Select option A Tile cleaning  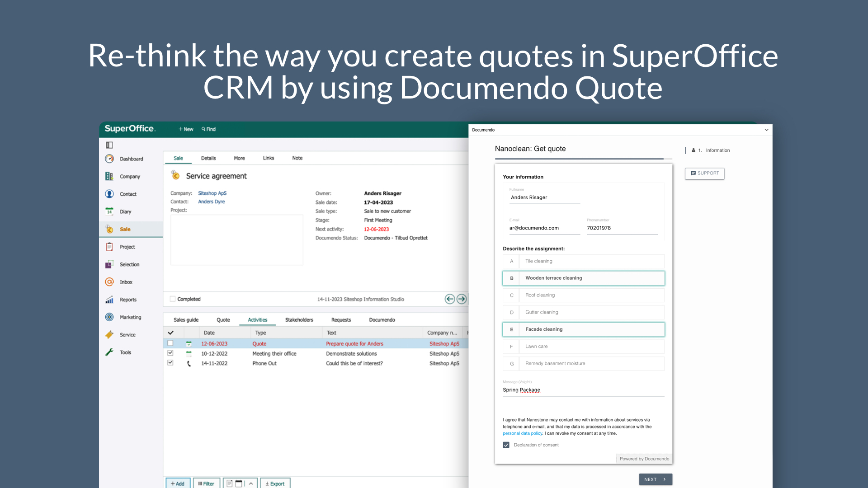pos(583,261)
